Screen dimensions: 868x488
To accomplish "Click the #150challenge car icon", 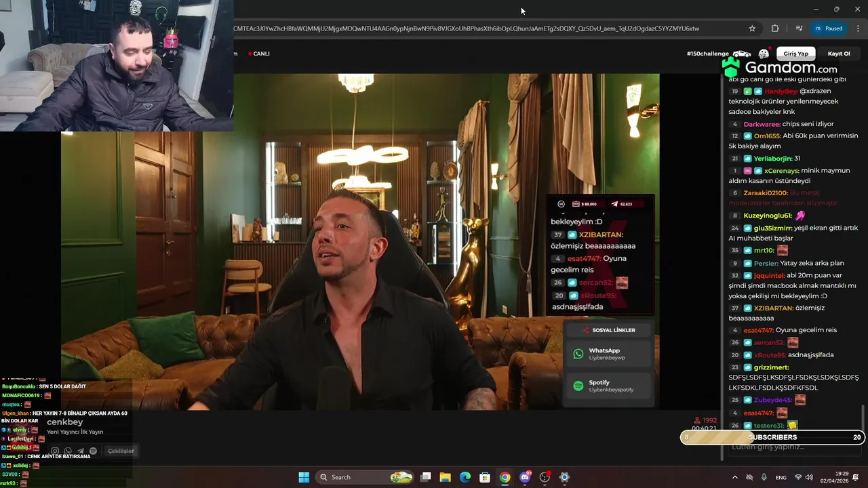I will click(742, 54).
